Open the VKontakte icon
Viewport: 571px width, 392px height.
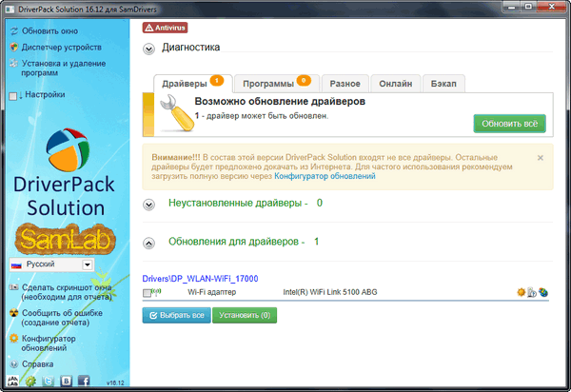pos(66,382)
